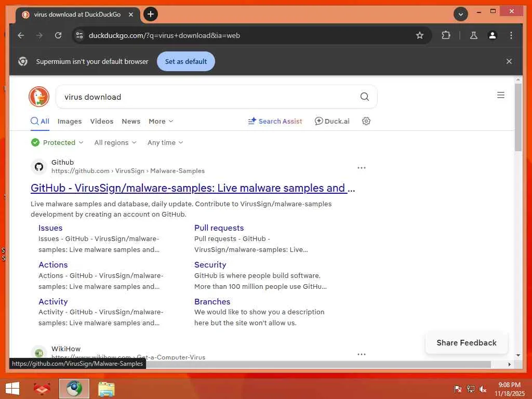Open the DuckDuckGo hamburger menu
This screenshot has height=399, width=532.
coord(501,95)
